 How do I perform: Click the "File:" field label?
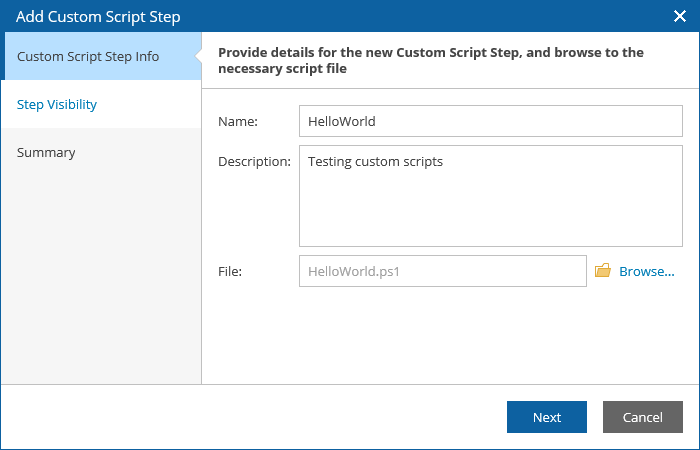230,271
